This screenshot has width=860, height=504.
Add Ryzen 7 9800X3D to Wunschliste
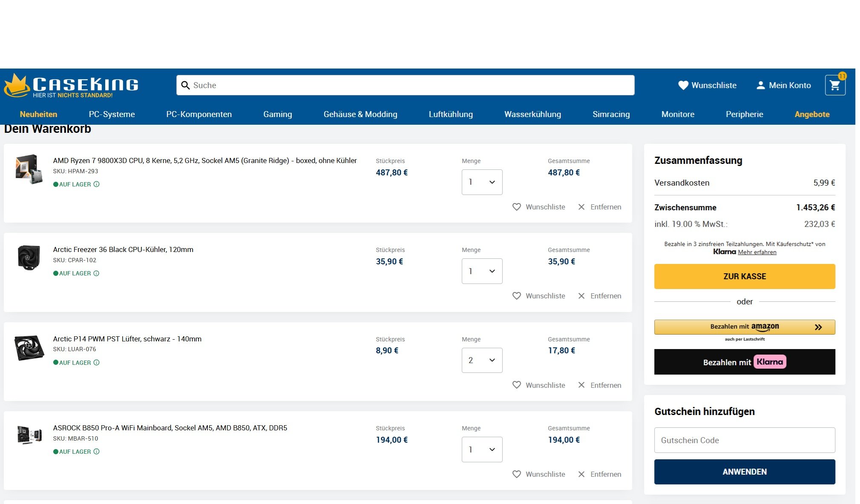coord(516,207)
